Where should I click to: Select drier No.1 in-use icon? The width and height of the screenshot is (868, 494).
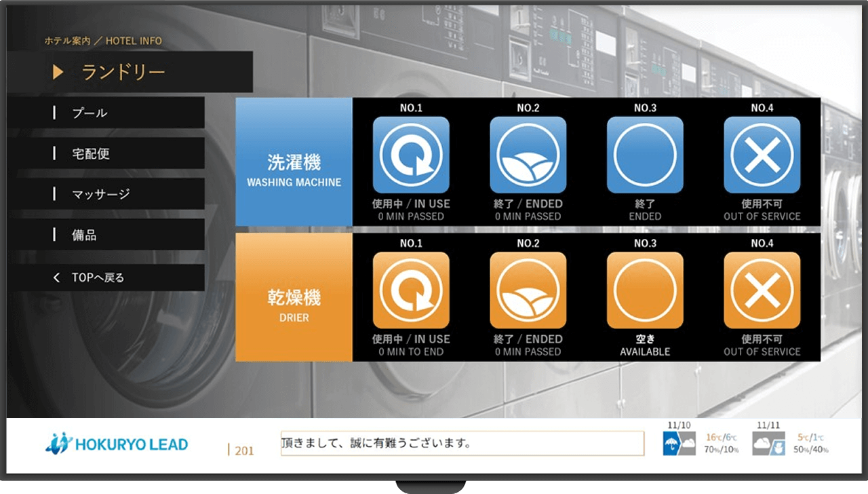(411, 290)
